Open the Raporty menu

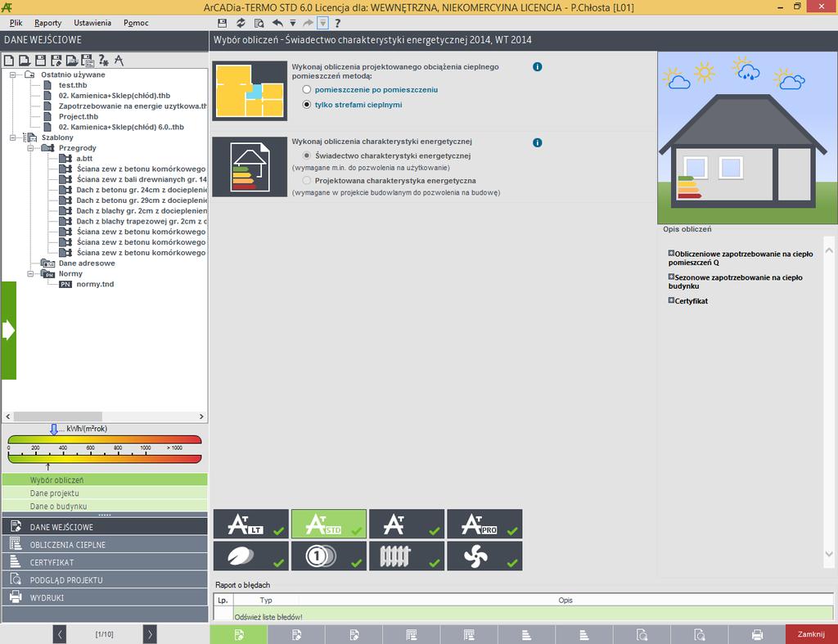click(48, 23)
